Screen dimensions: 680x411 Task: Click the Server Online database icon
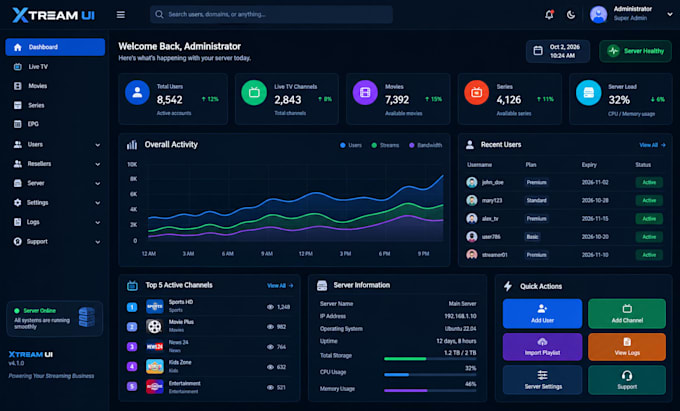(x=87, y=317)
